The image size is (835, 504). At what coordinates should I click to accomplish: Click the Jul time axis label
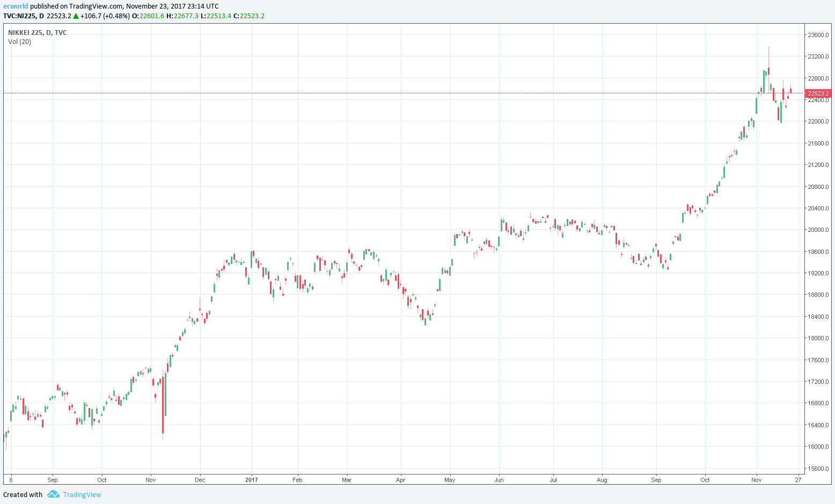(553, 480)
